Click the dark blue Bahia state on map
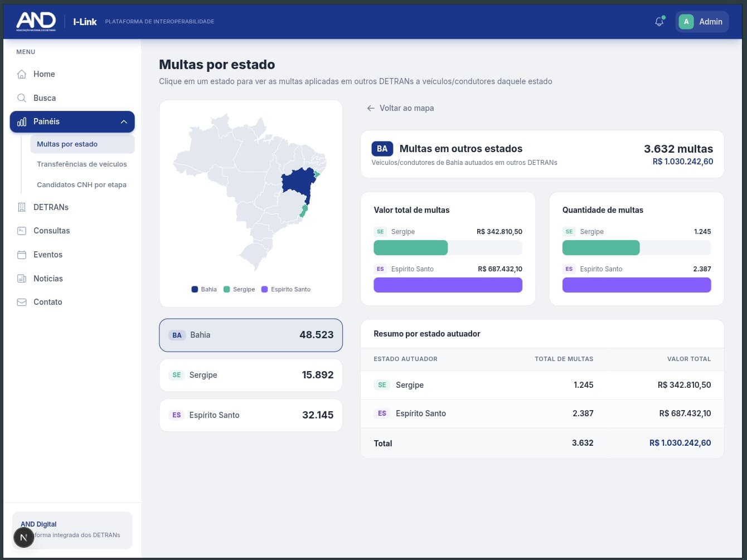The image size is (747, 560). point(295,181)
